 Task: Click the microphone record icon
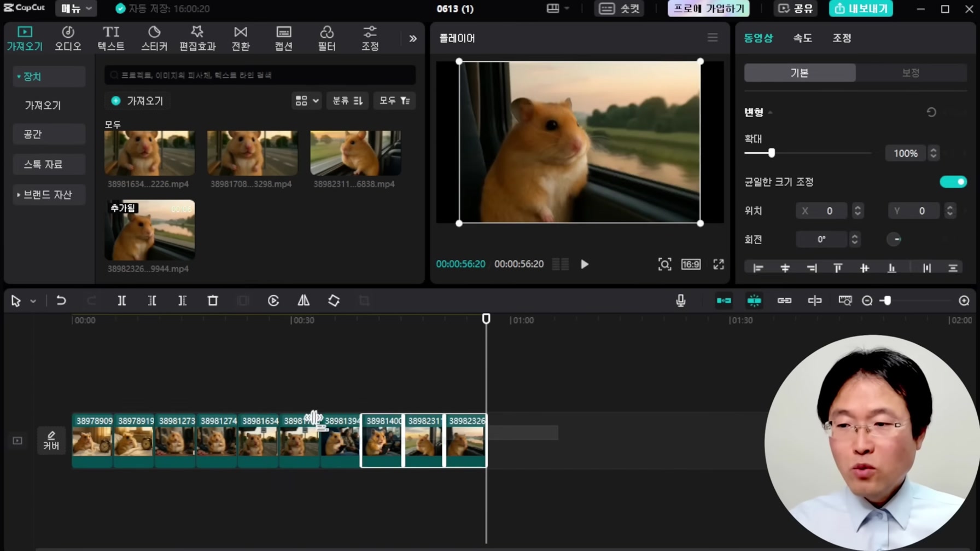pos(680,300)
